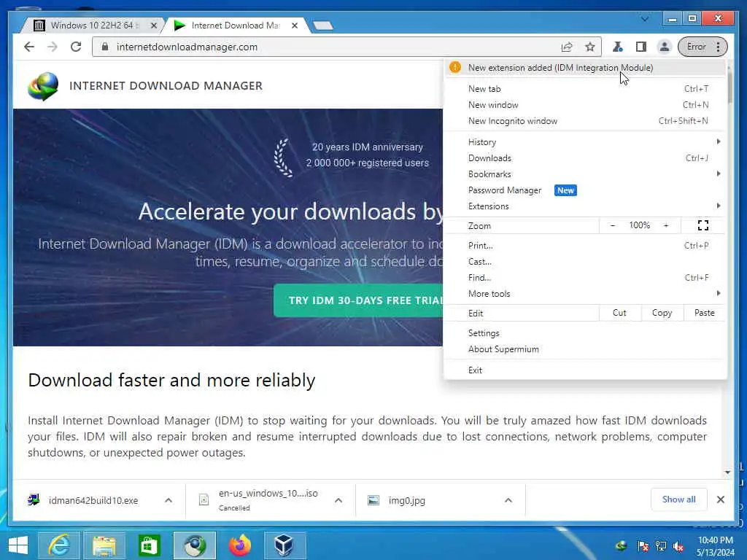Open a new tab with the tab strip button
Viewport: 747px width, 560px height.
323,26
